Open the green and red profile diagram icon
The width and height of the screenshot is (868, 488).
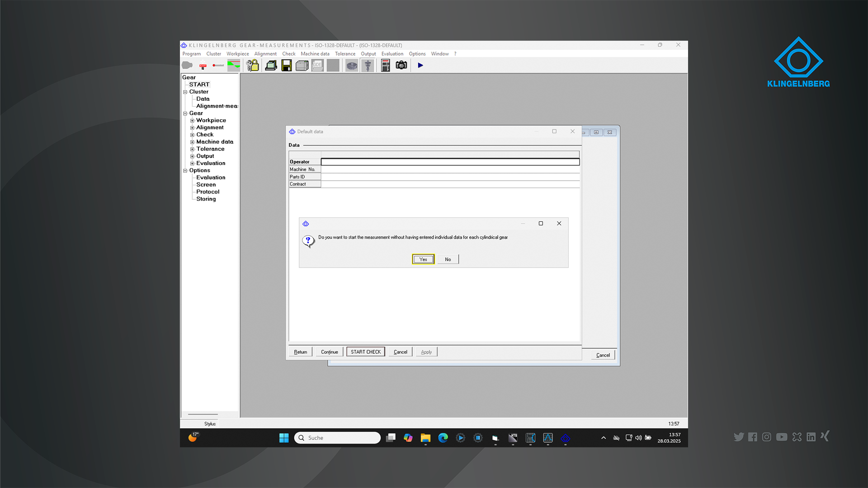point(234,66)
